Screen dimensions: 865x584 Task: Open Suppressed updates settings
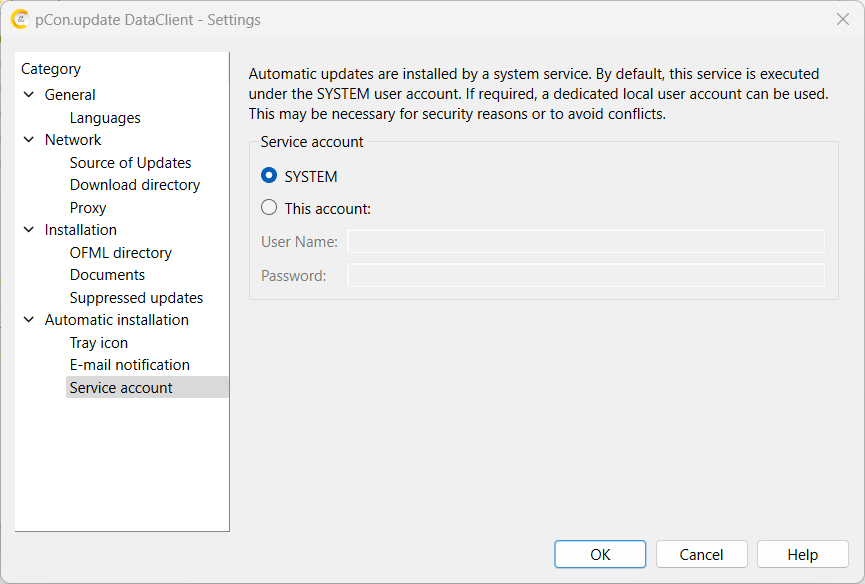(x=136, y=298)
